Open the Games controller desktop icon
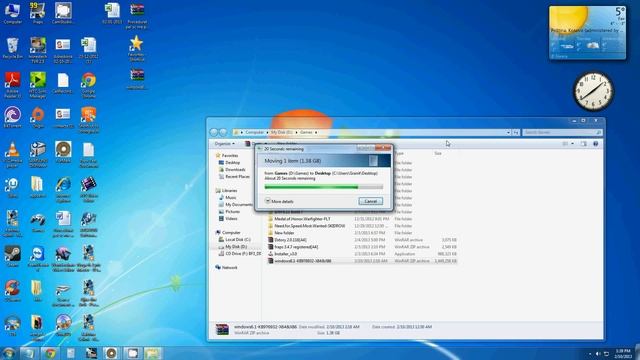 [38, 223]
